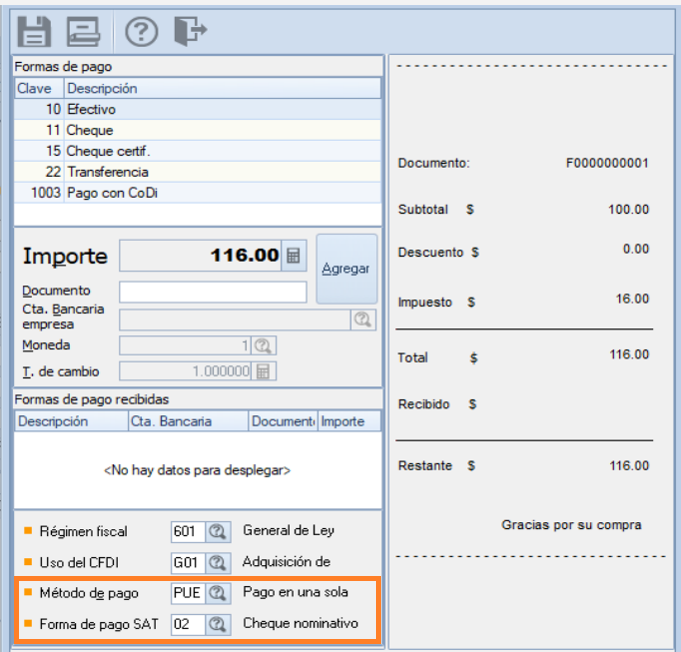Click the Total value 116.00
This screenshot has width=681, height=652.
(x=629, y=354)
